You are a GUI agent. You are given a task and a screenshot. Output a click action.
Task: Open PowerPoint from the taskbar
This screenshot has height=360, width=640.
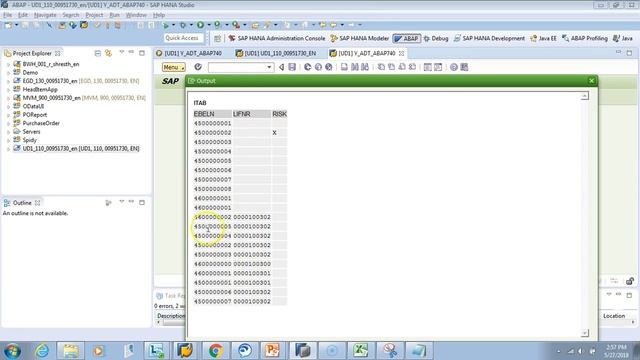tap(272, 351)
